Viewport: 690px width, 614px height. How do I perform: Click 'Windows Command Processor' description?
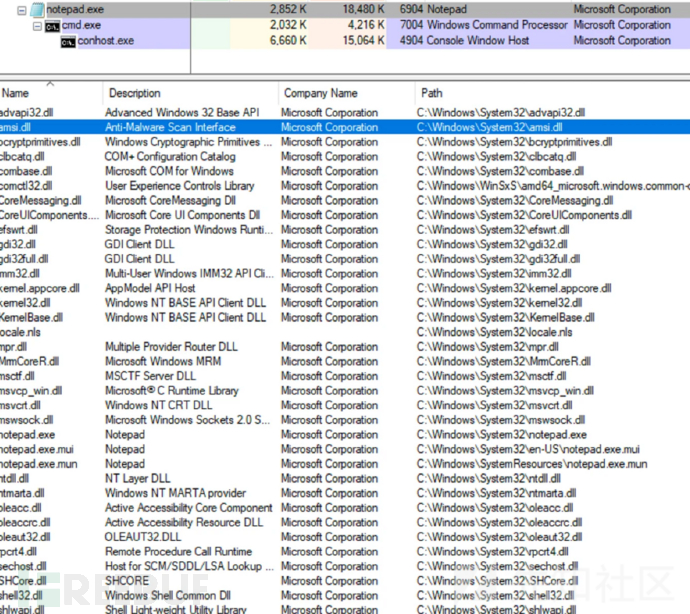point(497,25)
